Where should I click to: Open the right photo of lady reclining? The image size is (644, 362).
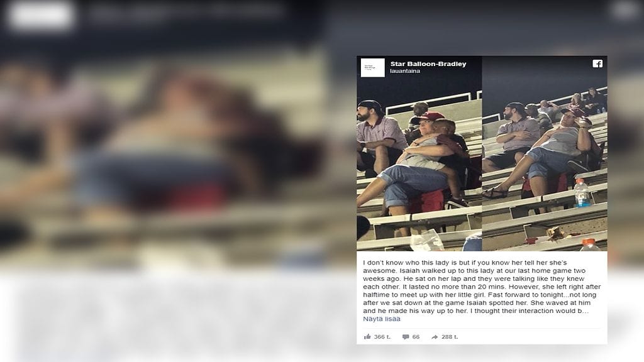click(545, 153)
